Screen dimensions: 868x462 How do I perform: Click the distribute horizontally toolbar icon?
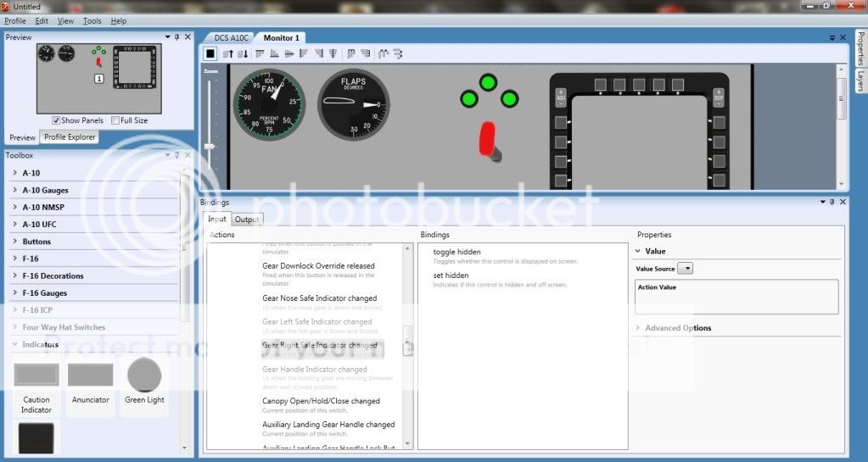[351, 53]
